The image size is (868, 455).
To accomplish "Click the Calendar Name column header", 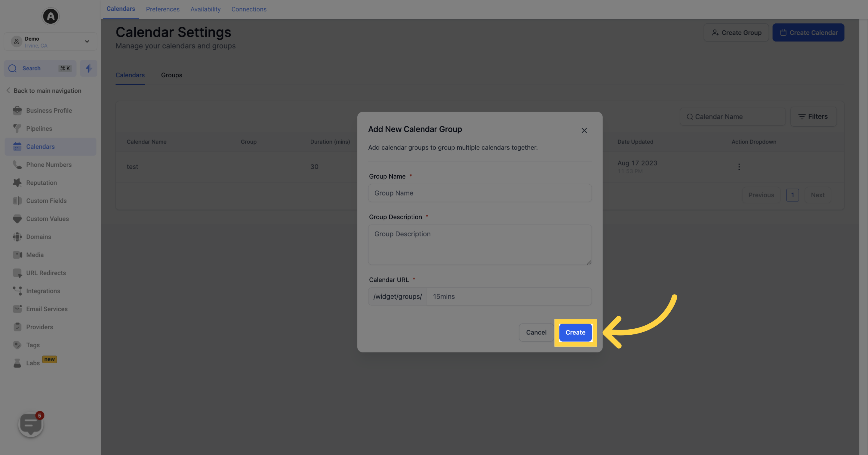I will pyautogui.click(x=146, y=142).
